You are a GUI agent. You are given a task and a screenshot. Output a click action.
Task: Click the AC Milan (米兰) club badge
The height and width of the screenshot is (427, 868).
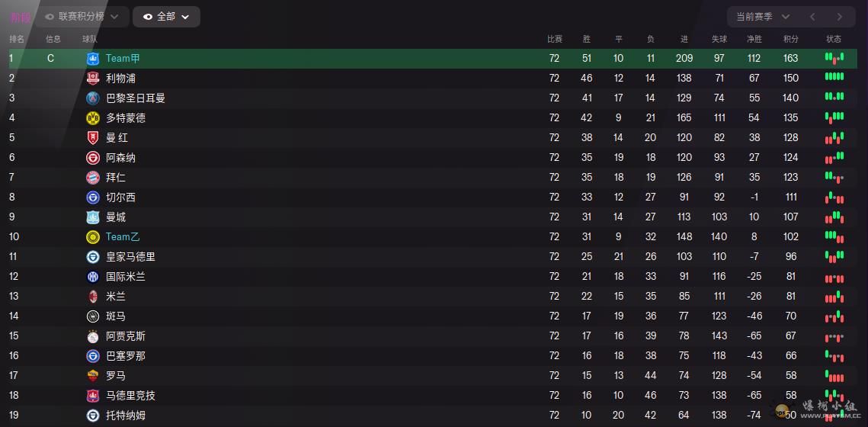pyautogui.click(x=93, y=296)
